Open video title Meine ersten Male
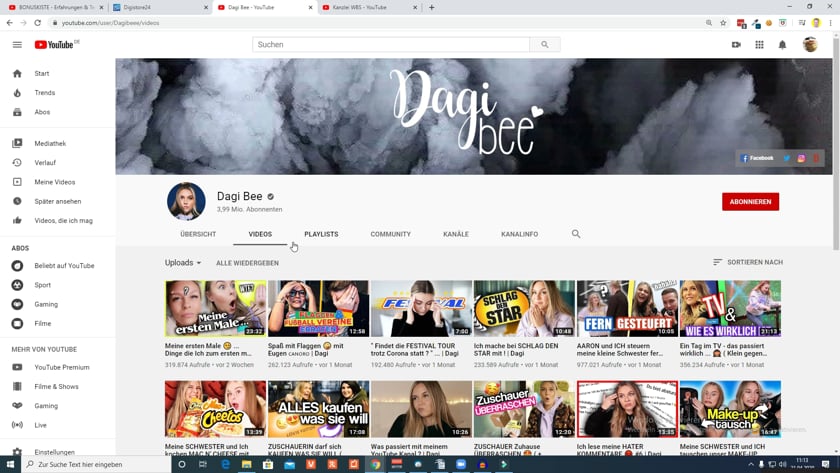The image size is (840, 473). [208, 350]
